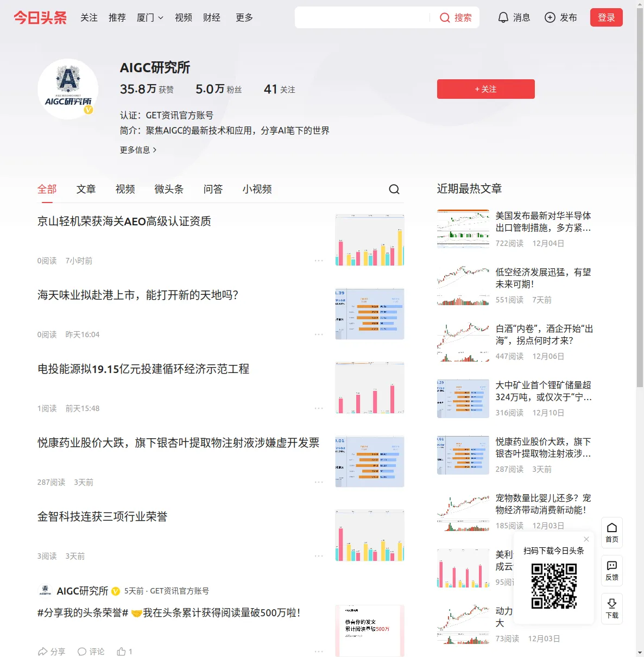Open thumbnail beside 低空经济 hot article
Image resolution: width=644 pixels, height=657 pixels.
463,285
